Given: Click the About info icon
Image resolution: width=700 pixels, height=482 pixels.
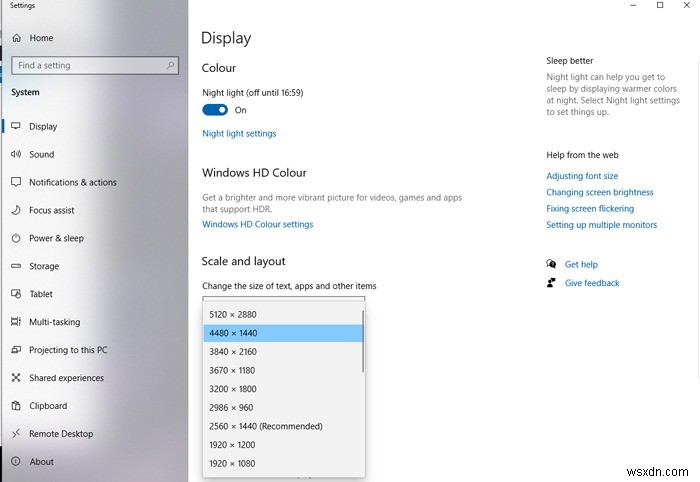Looking at the screenshot, I should coord(16,461).
